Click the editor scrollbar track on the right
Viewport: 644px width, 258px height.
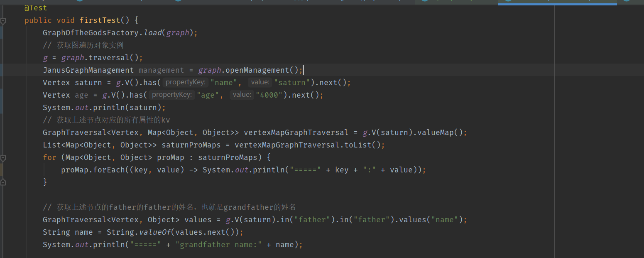pos(642,125)
